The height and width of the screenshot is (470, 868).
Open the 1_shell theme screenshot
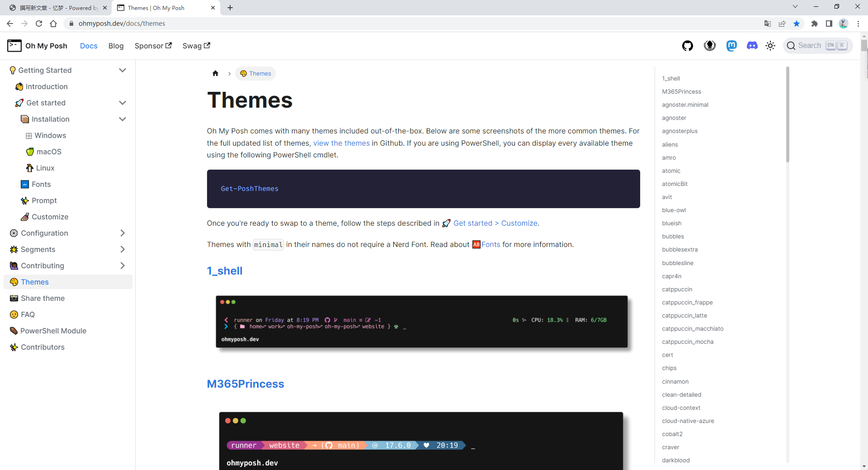pos(422,322)
